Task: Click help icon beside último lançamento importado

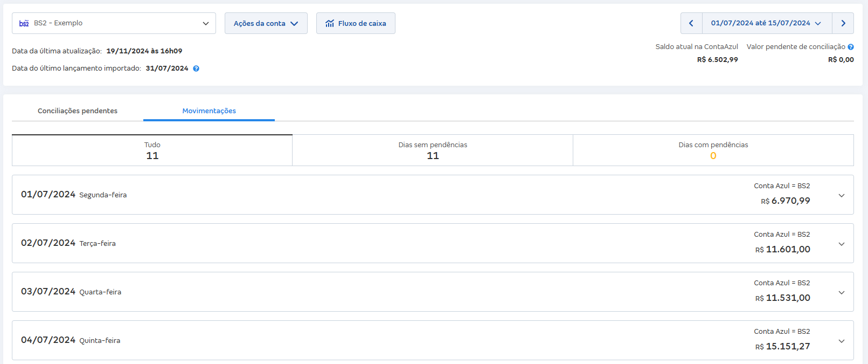Action: (196, 68)
